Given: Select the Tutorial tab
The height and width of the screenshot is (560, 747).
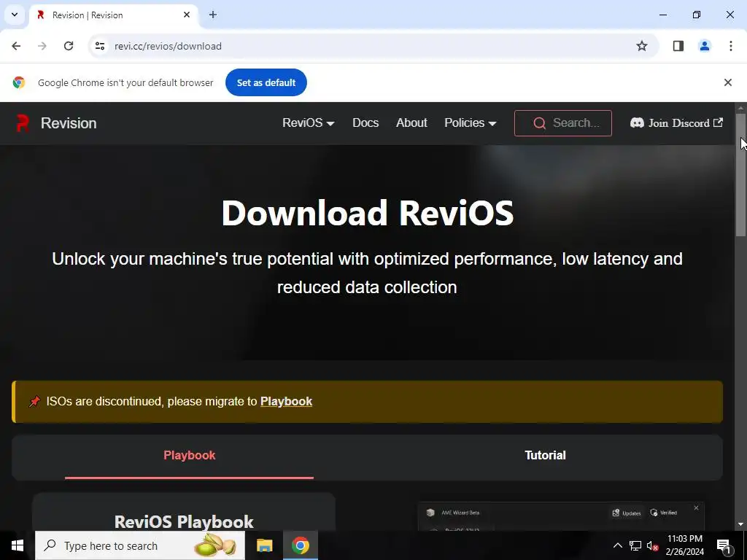Looking at the screenshot, I should (x=545, y=456).
